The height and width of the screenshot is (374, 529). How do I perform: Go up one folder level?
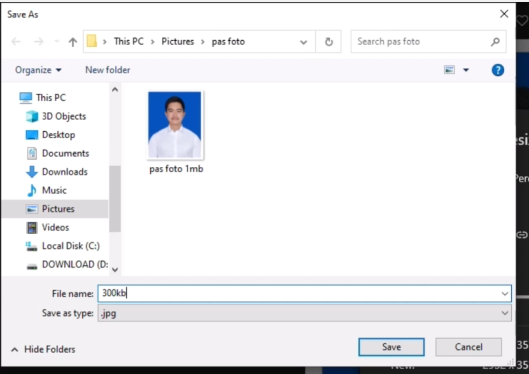tap(73, 42)
